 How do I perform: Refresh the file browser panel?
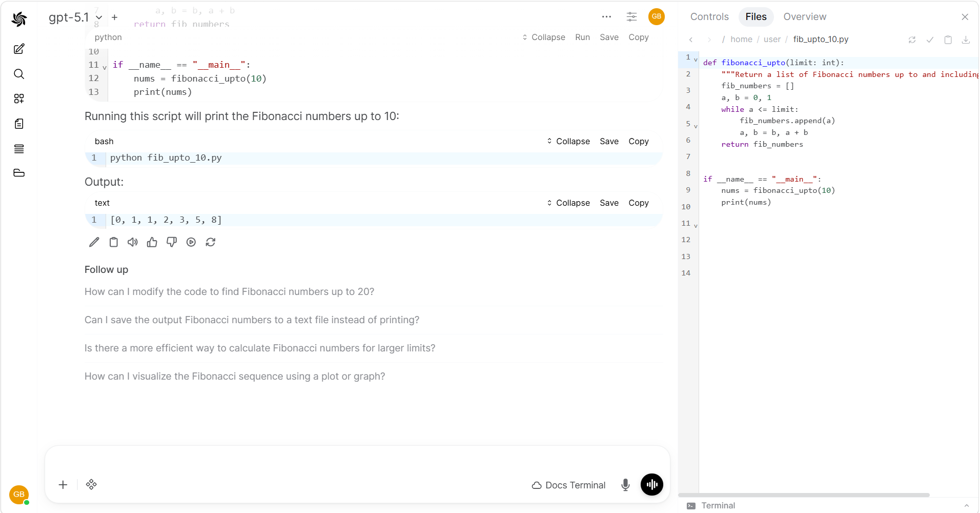[912, 40]
